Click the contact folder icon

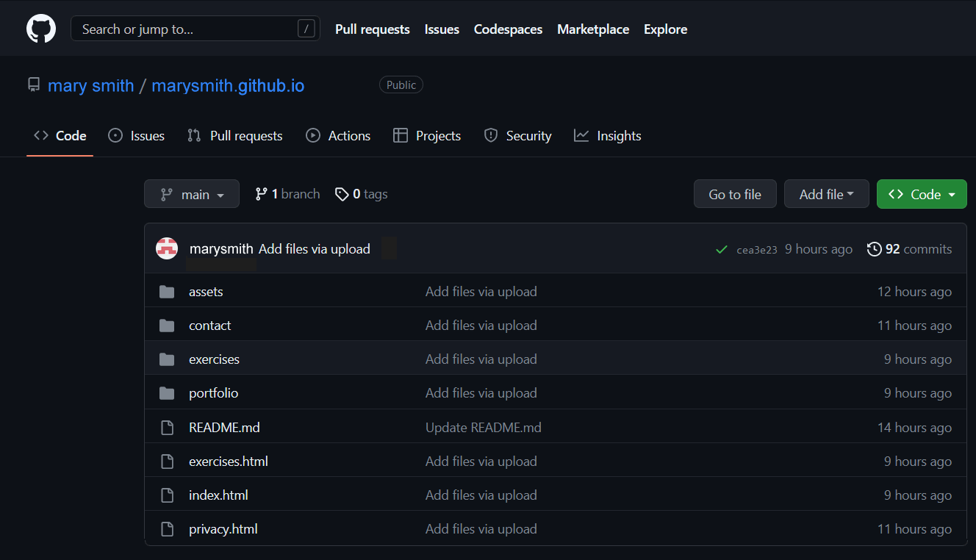click(x=167, y=326)
